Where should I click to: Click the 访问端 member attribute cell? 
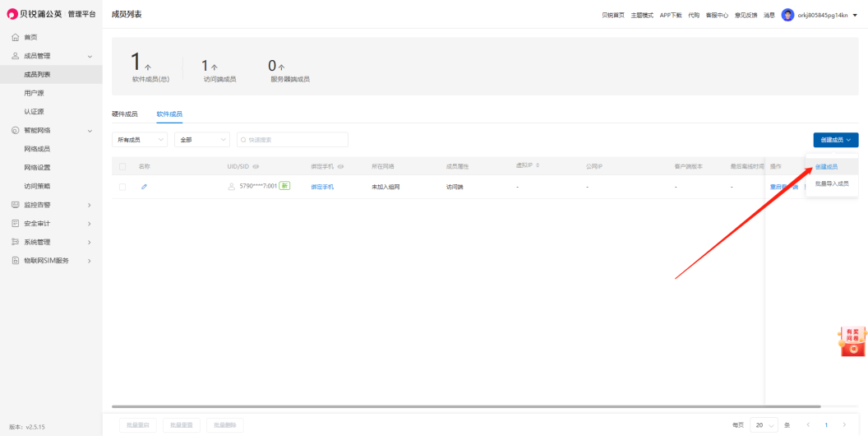click(455, 187)
